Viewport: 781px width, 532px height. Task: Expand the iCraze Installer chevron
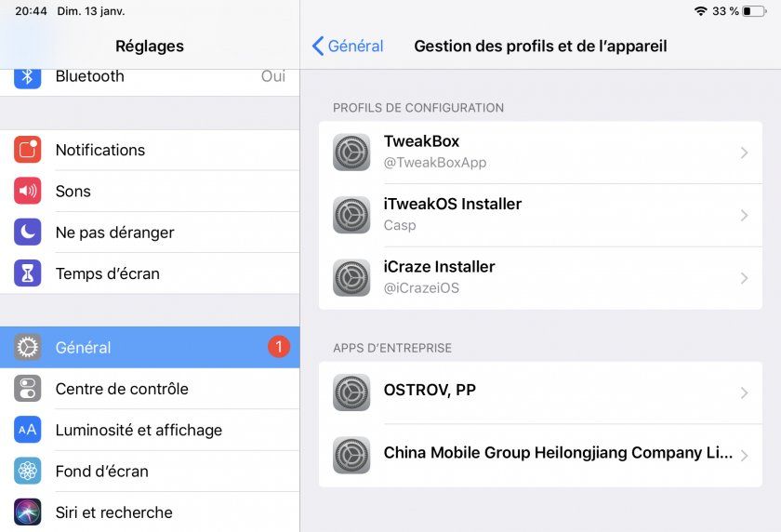point(744,278)
